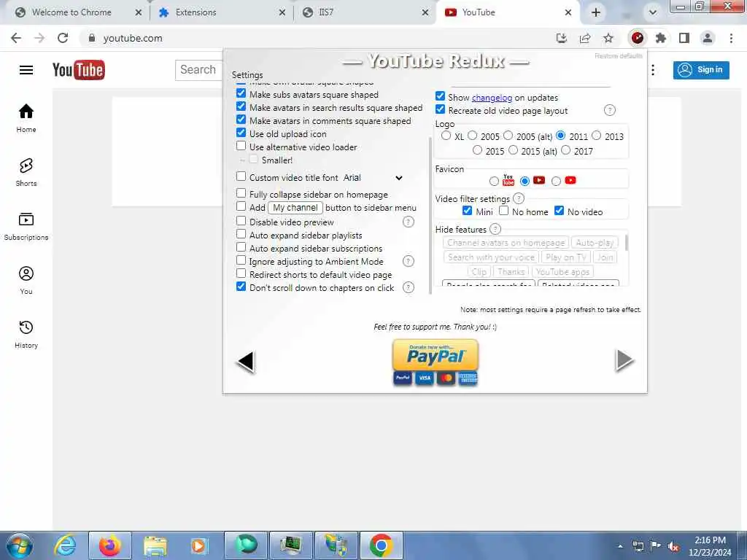Open the Chrome extensions puzzle icon
747x560 pixels.
point(661,38)
